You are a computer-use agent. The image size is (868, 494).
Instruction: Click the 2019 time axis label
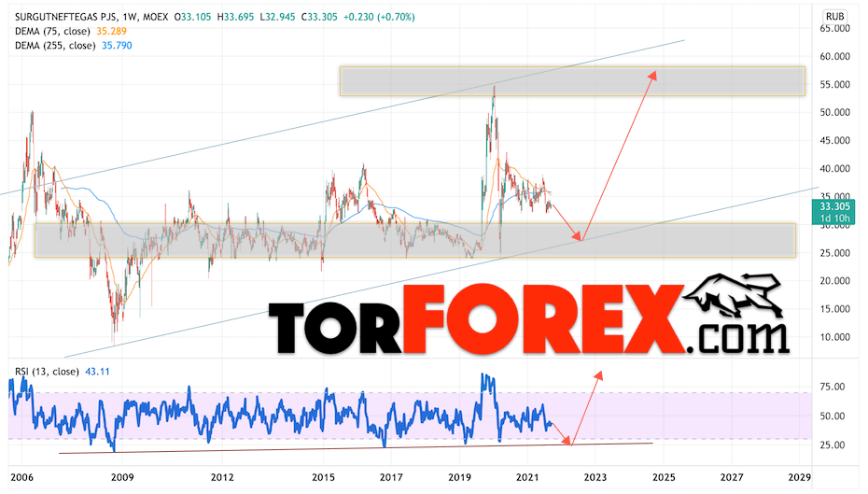tap(459, 477)
